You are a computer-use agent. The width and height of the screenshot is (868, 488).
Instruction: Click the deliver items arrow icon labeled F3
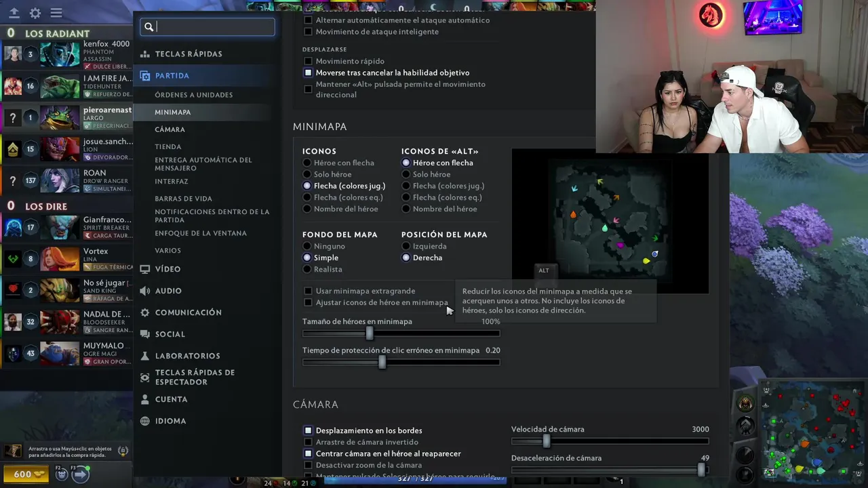pos(80,474)
